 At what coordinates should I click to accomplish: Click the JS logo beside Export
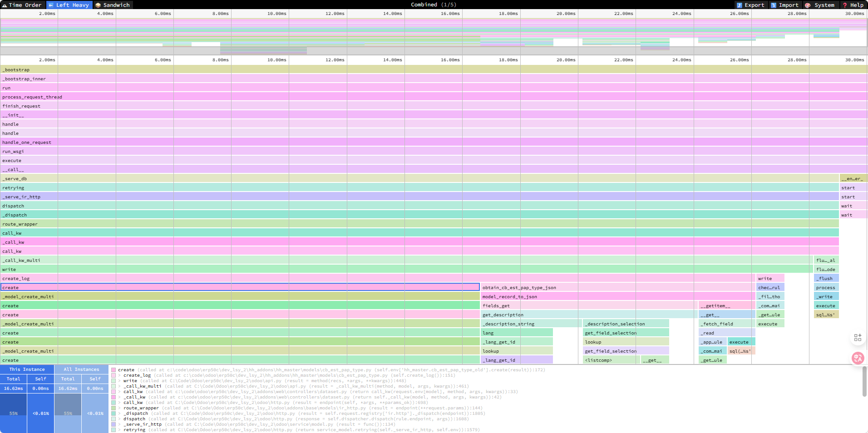(x=740, y=5)
